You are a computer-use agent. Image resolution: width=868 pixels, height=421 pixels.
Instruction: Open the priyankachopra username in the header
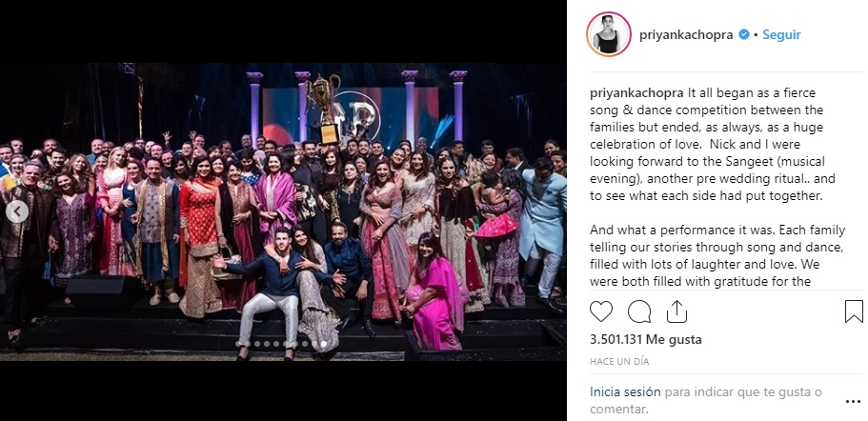[686, 34]
